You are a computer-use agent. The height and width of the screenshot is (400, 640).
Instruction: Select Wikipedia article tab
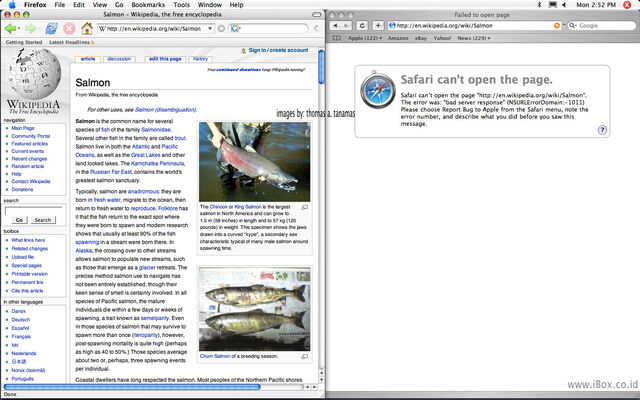[88, 59]
